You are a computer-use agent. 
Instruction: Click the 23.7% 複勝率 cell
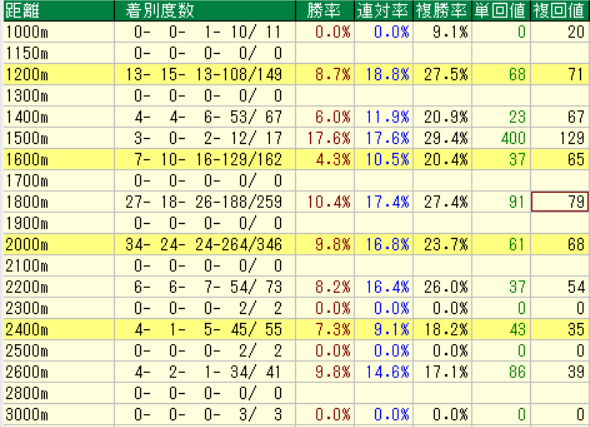tap(442, 245)
